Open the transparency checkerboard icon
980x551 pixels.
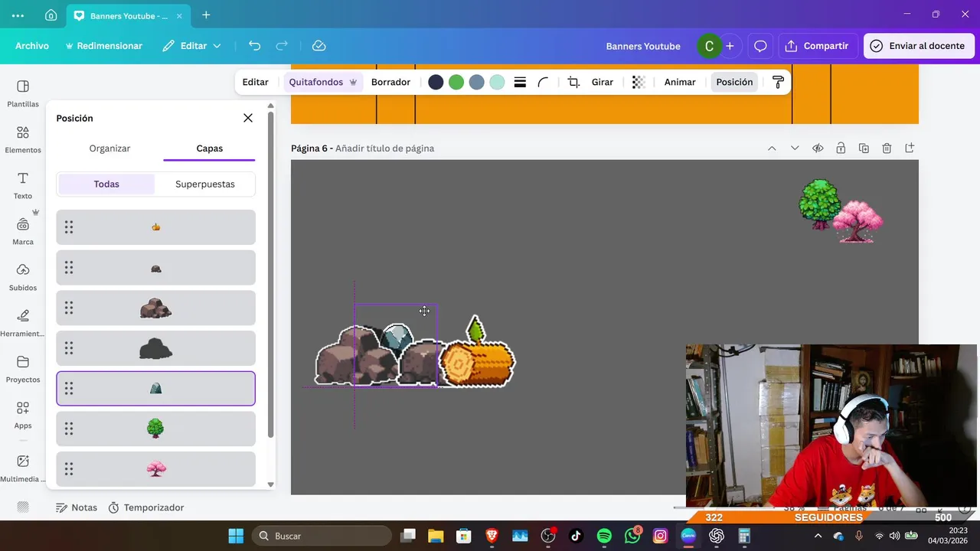(x=639, y=82)
